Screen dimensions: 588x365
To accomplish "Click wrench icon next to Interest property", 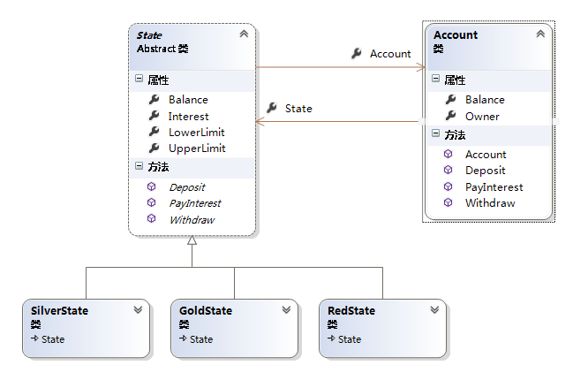I will click(x=154, y=116).
